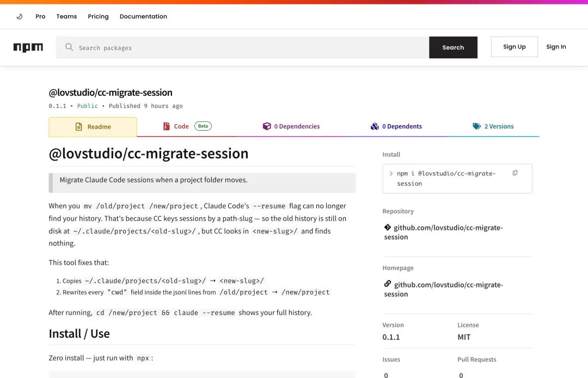Click the Beta badge
This screenshot has width=588, height=378.
pos(203,126)
